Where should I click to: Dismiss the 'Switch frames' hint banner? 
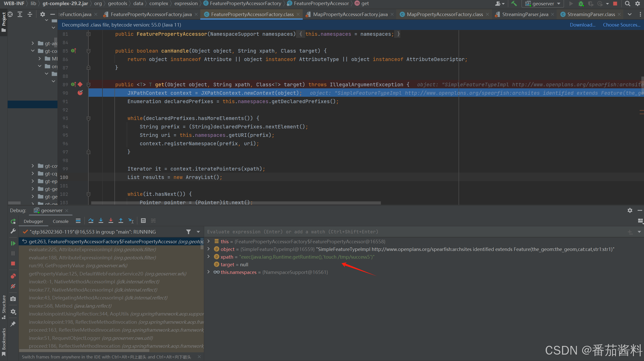[199, 357]
